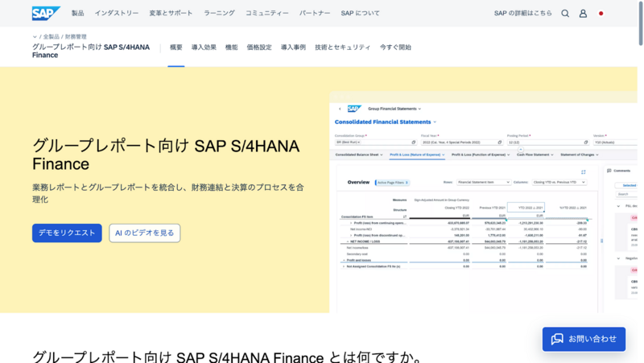Open the 変革とサポート menu

pyautogui.click(x=171, y=13)
